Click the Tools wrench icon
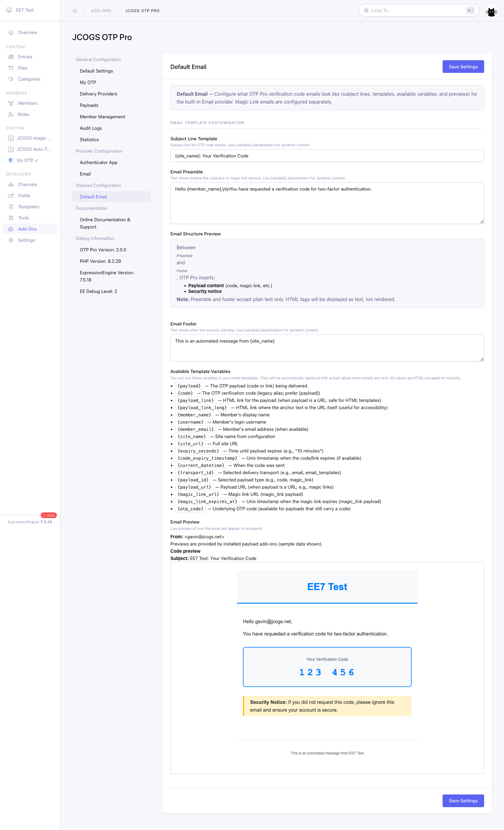 click(x=11, y=218)
